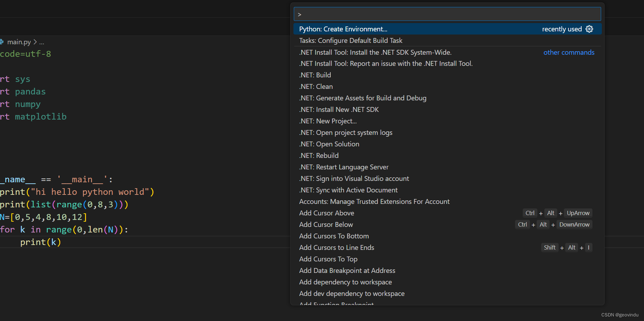Screen dimensions: 644x321
Task: Select Add dependency to workspace entry
Action: point(345,282)
